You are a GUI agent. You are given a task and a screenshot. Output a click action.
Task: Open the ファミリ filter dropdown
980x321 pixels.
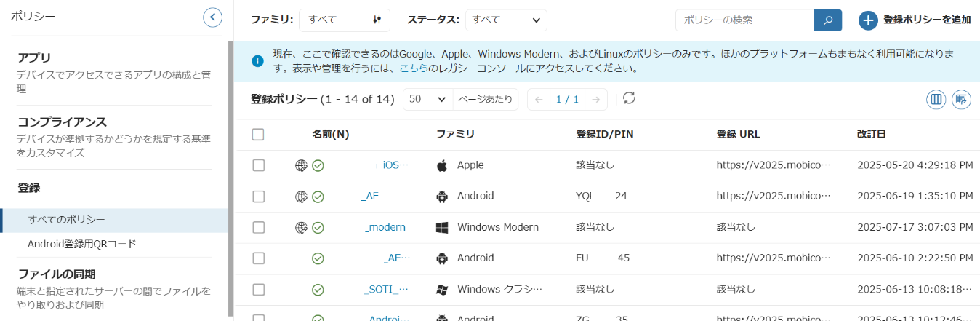tap(345, 20)
